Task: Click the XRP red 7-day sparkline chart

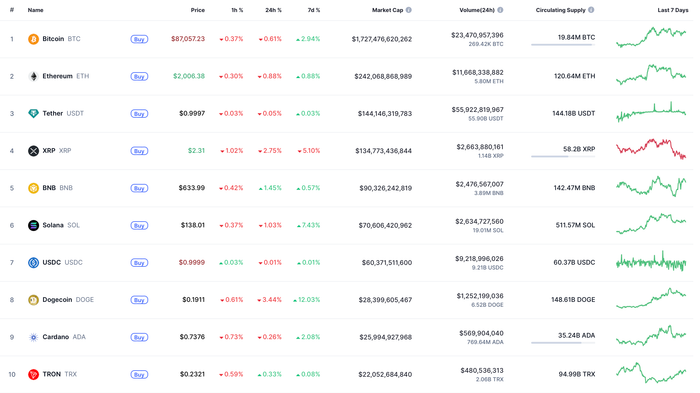Action: [x=651, y=149]
